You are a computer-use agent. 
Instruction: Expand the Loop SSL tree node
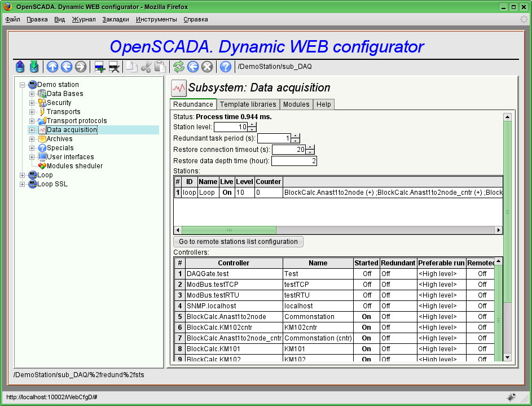click(x=23, y=184)
